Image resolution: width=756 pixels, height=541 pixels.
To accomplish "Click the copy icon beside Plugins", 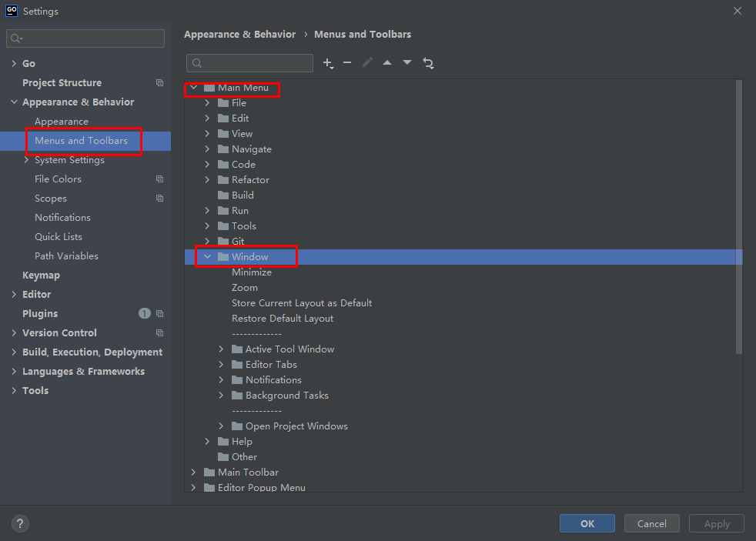I will point(159,314).
